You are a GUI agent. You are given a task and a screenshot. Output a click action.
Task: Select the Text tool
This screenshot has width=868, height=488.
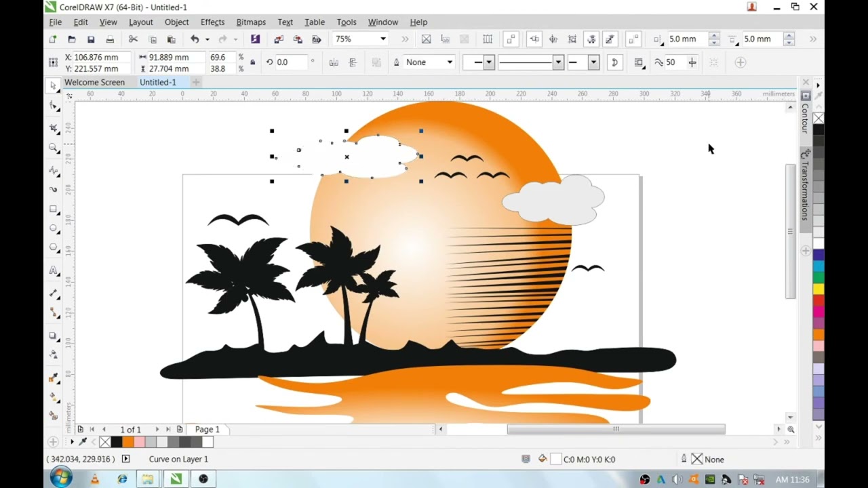tap(54, 270)
